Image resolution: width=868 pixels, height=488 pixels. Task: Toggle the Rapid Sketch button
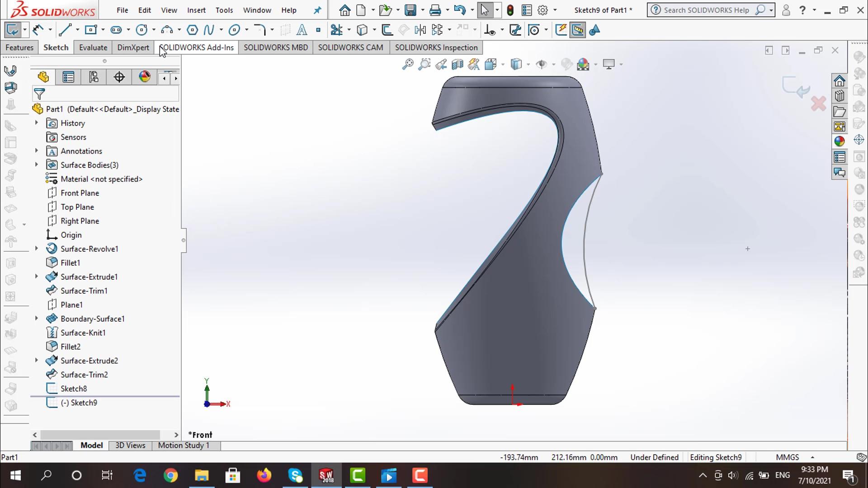point(561,30)
